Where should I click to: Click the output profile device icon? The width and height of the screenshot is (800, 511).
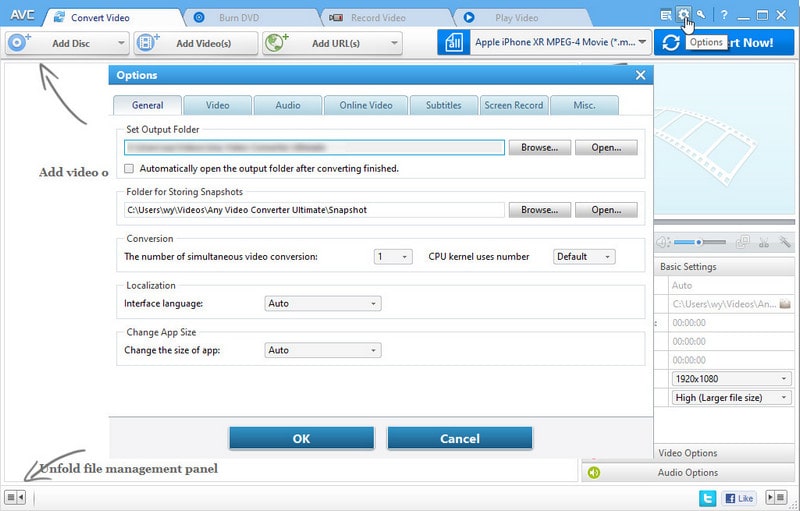pyautogui.click(x=453, y=43)
